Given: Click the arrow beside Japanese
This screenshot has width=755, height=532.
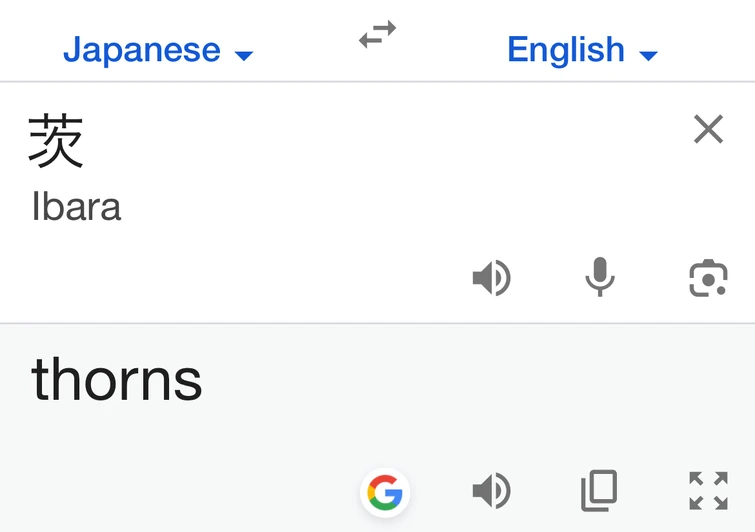Looking at the screenshot, I should tap(244, 55).
